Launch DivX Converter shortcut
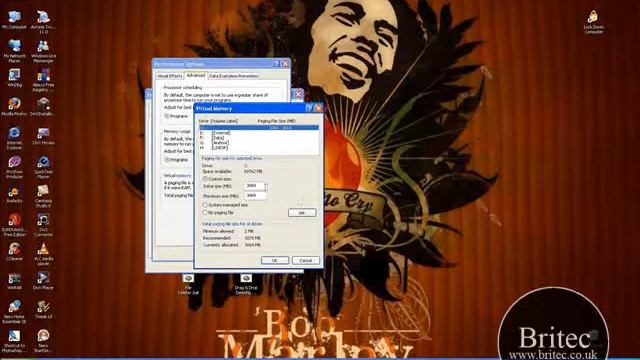Viewport: 640px width, 360px height. click(x=43, y=224)
